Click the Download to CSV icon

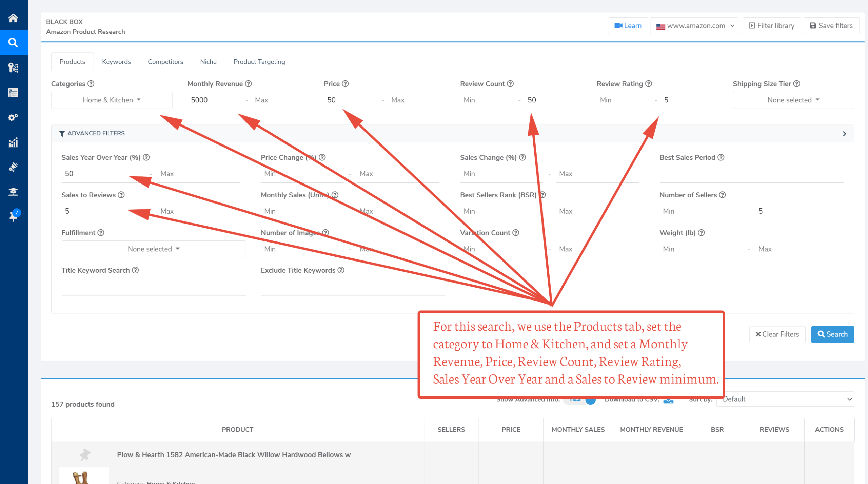click(668, 400)
